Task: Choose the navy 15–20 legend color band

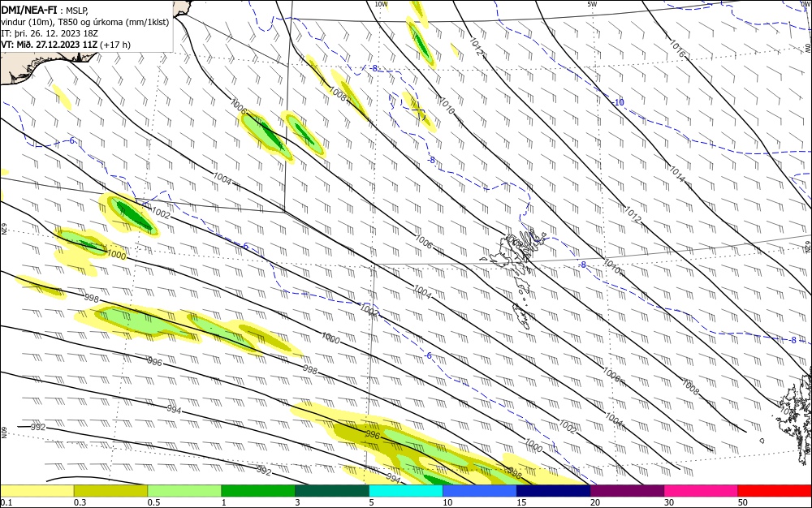Action: (554, 491)
